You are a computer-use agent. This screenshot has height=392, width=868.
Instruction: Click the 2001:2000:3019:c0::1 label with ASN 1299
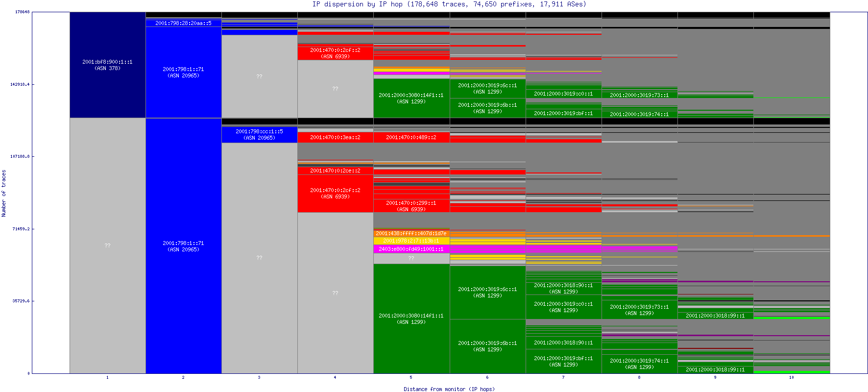tap(563, 307)
